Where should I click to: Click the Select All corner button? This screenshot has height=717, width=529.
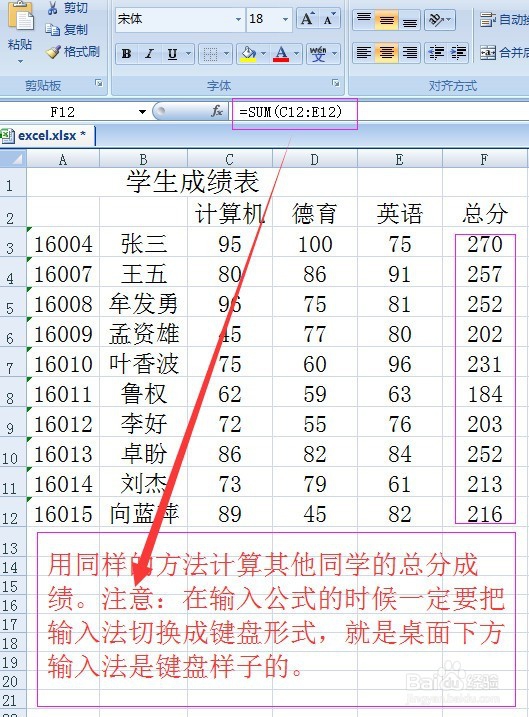point(13,159)
